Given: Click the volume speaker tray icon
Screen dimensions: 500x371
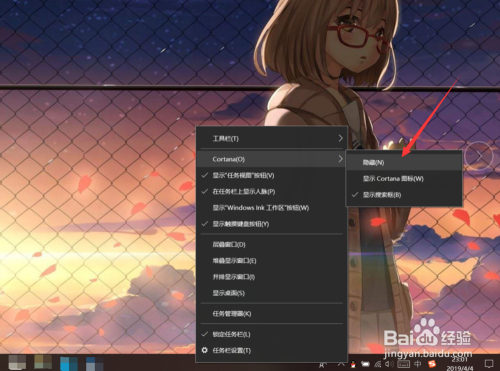Looking at the screenshot, I should tap(389, 364).
